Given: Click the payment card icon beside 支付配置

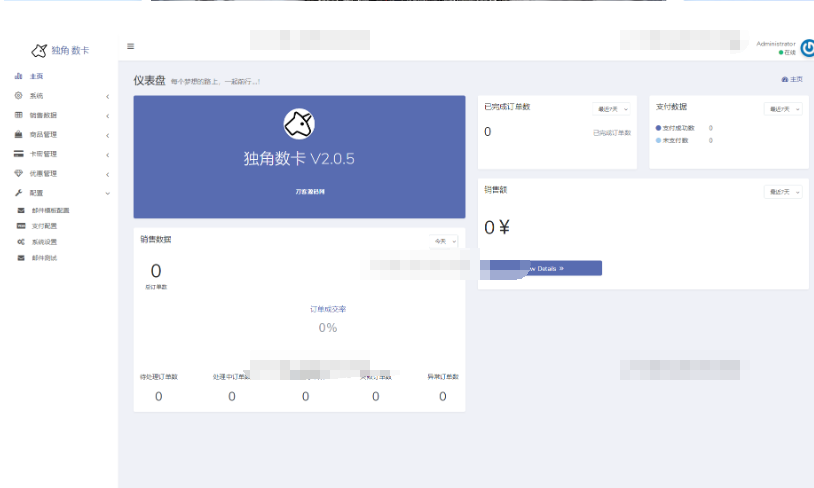Looking at the screenshot, I should coord(21,226).
